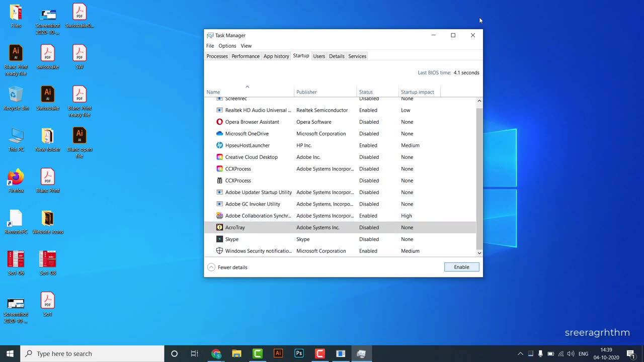The image size is (644, 362).
Task: Click the 'Realtek Semiconductor' publisher cell
Action: (322, 110)
